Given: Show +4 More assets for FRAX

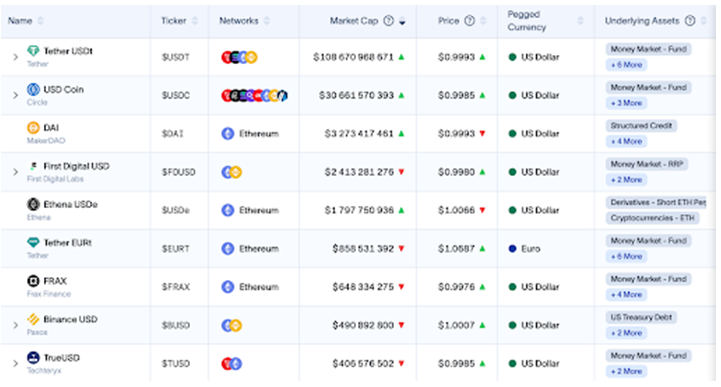Looking at the screenshot, I should pyautogui.click(x=626, y=295).
